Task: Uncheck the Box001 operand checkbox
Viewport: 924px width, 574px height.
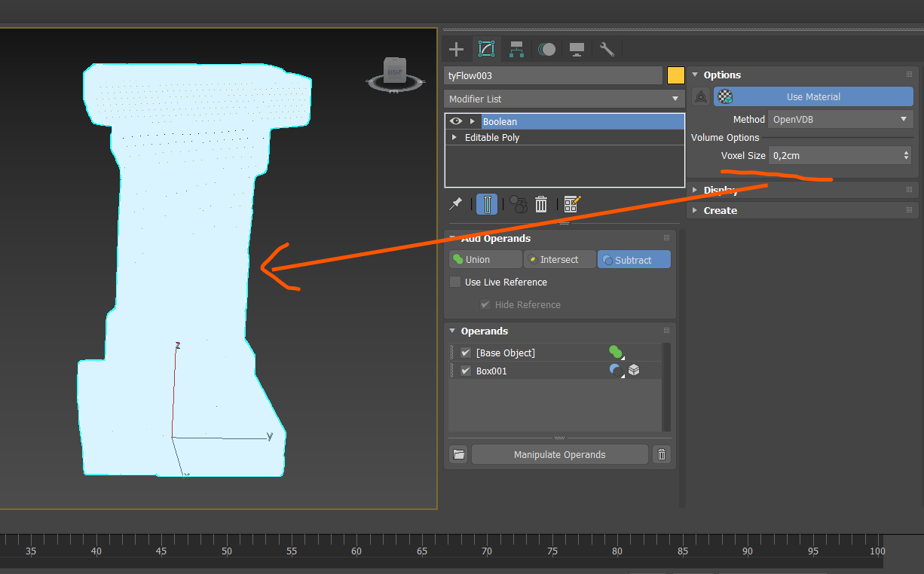Action: pos(466,371)
